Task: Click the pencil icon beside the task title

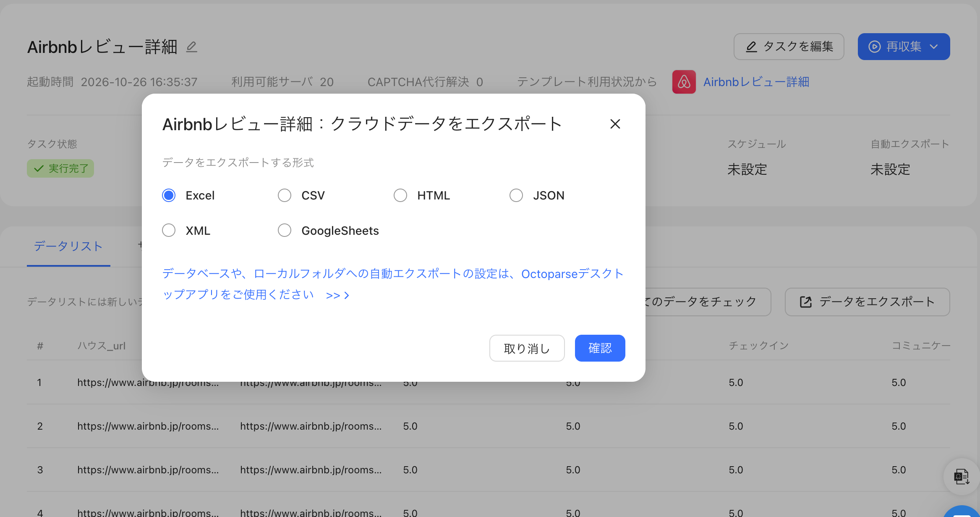Action: [192, 47]
